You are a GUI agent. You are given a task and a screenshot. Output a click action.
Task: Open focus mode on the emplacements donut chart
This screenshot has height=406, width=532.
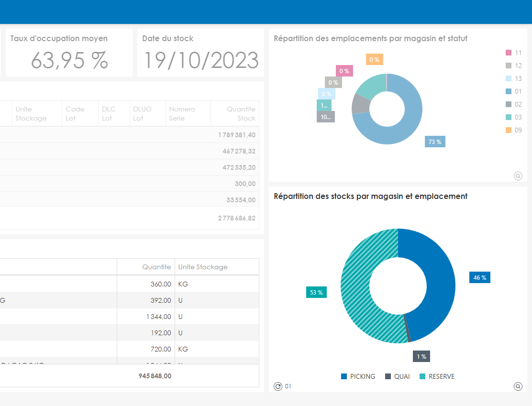[x=518, y=176]
